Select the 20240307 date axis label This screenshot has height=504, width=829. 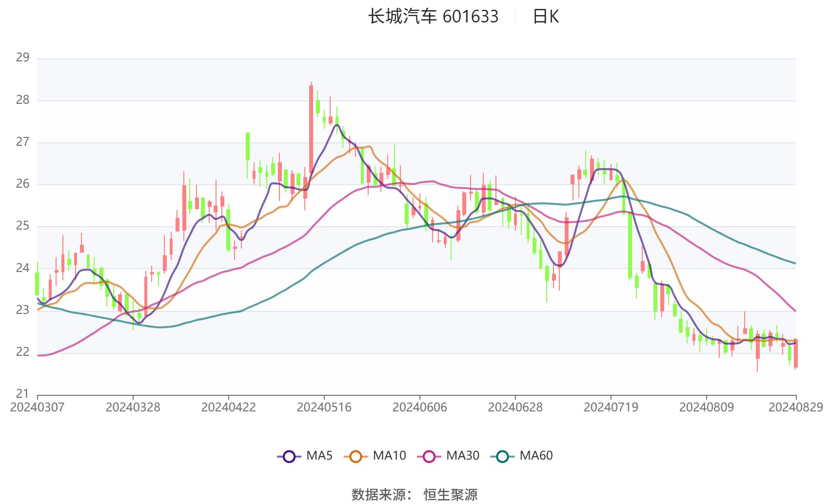click(38, 407)
